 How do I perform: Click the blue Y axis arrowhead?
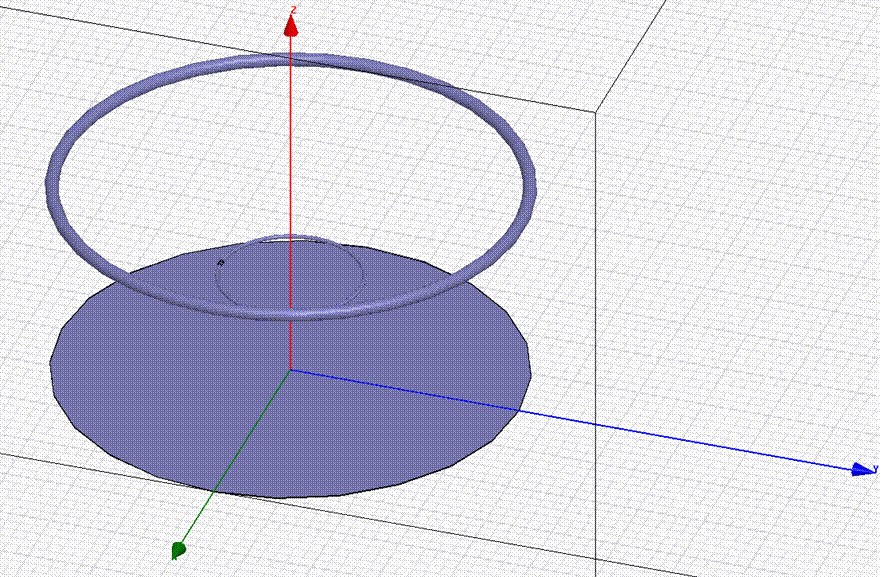(863, 469)
